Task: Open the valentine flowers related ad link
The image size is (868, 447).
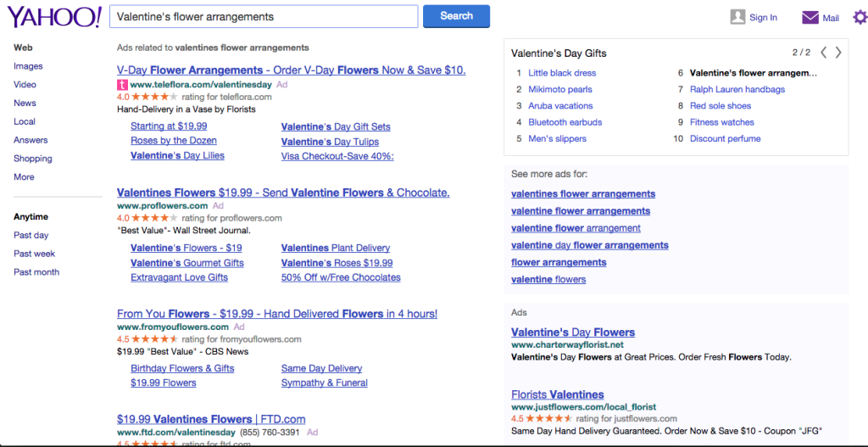Action: [548, 279]
